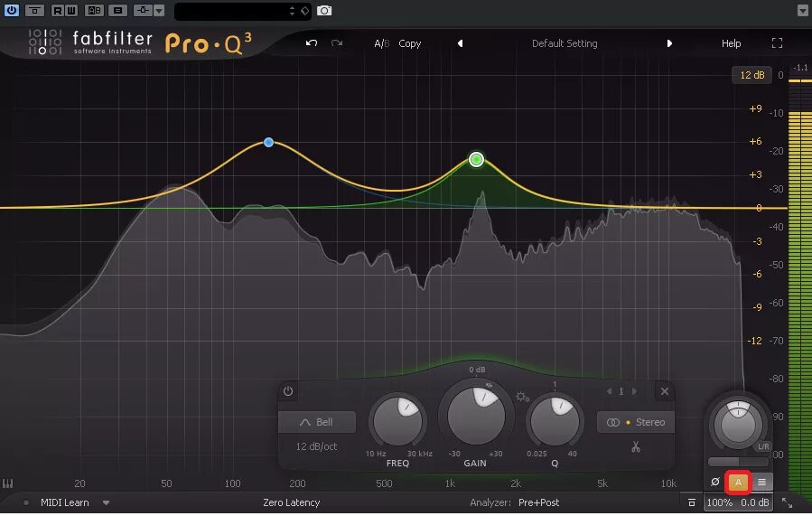Open the Help menu
This screenshot has height=516, width=812.
(x=732, y=43)
